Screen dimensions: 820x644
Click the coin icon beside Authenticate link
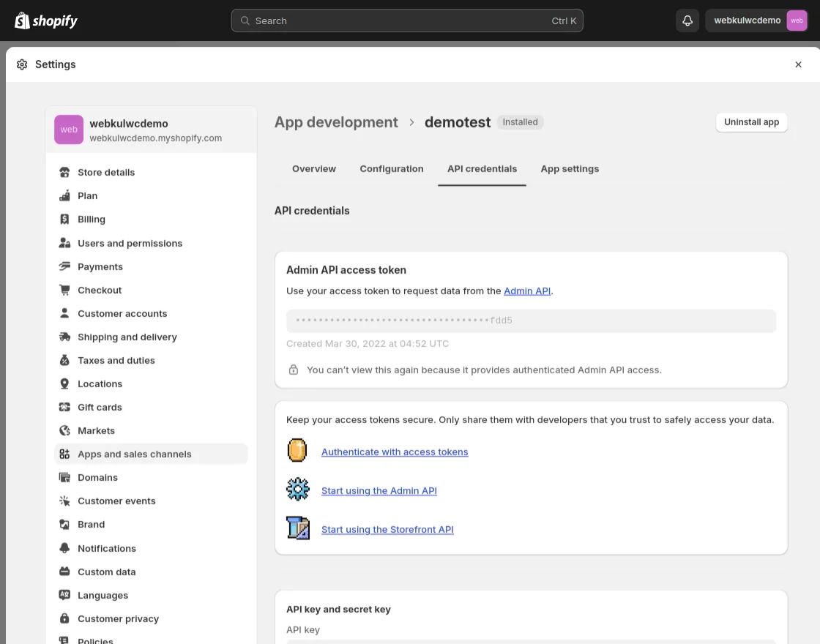[297, 451]
